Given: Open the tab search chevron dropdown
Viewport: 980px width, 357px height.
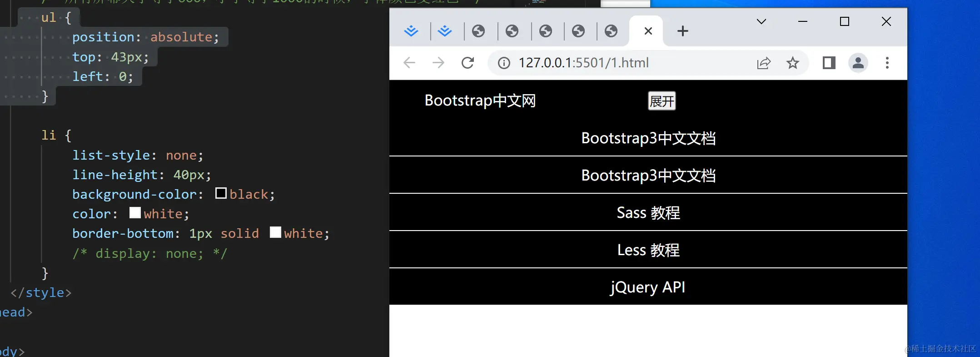Looking at the screenshot, I should pos(761,21).
